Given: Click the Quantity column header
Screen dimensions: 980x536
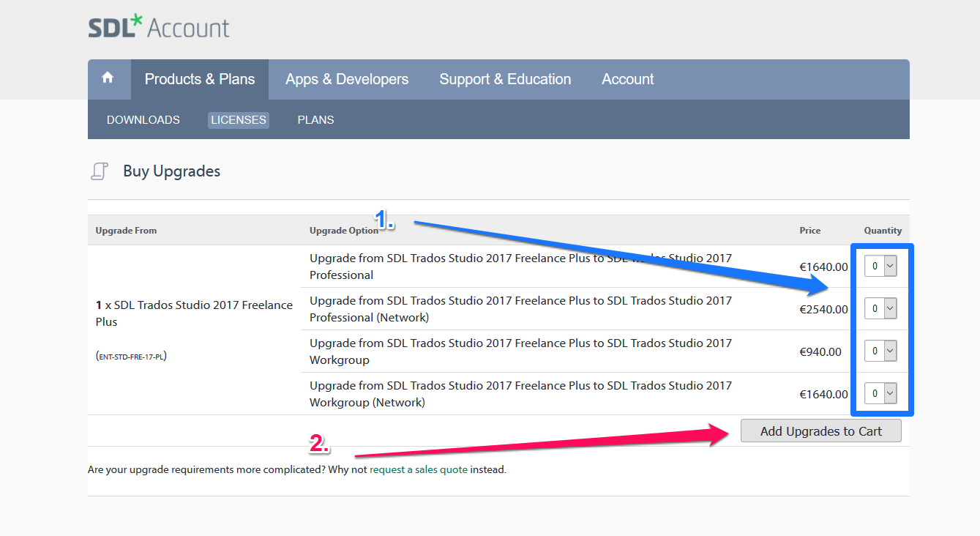Looking at the screenshot, I should [x=883, y=231].
